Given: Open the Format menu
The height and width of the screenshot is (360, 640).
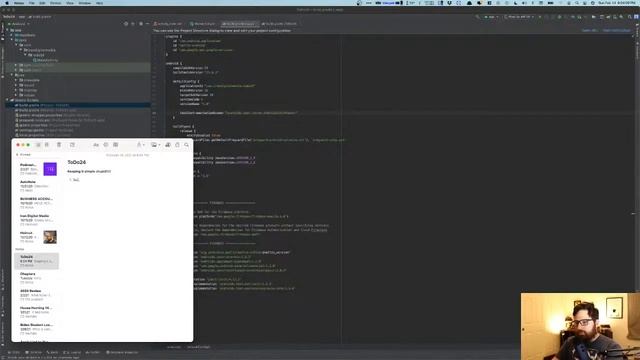Looking at the screenshot, I should point(55,3).
